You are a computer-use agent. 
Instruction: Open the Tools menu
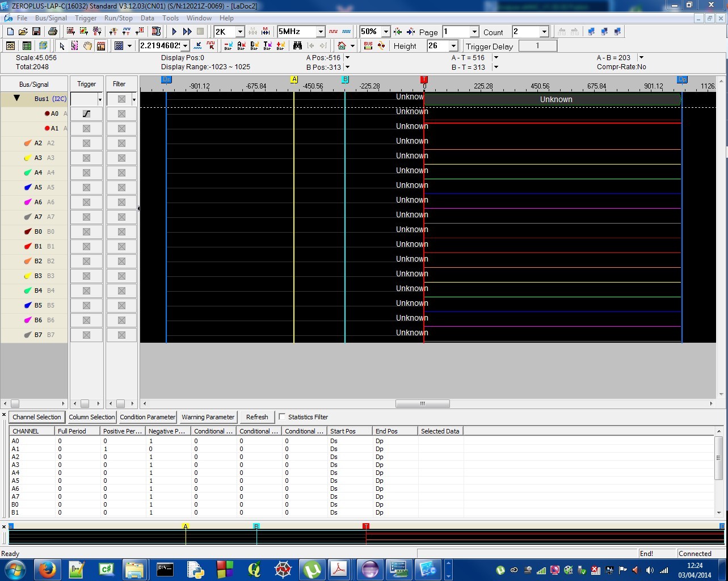point(170,18)
